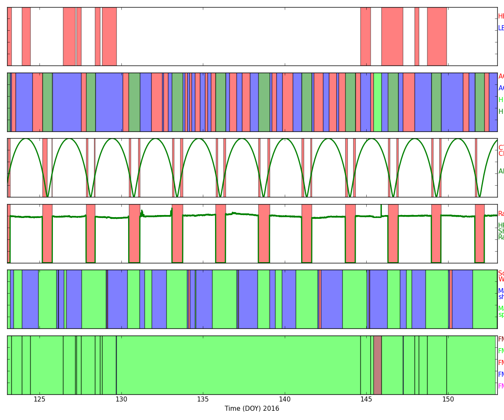
Task: Select the blue 'FM' legend label in bottom panel
Action: pyautogui.click(x=501, y=375)
